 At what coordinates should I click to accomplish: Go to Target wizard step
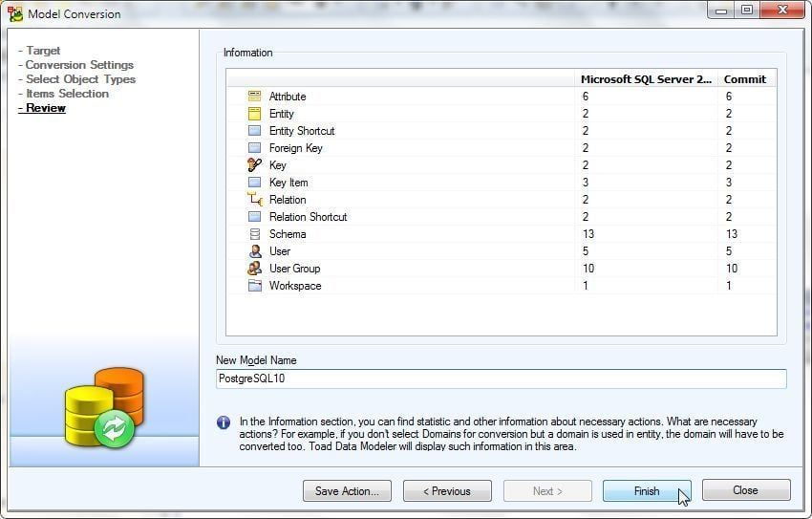tap(43, 51)
